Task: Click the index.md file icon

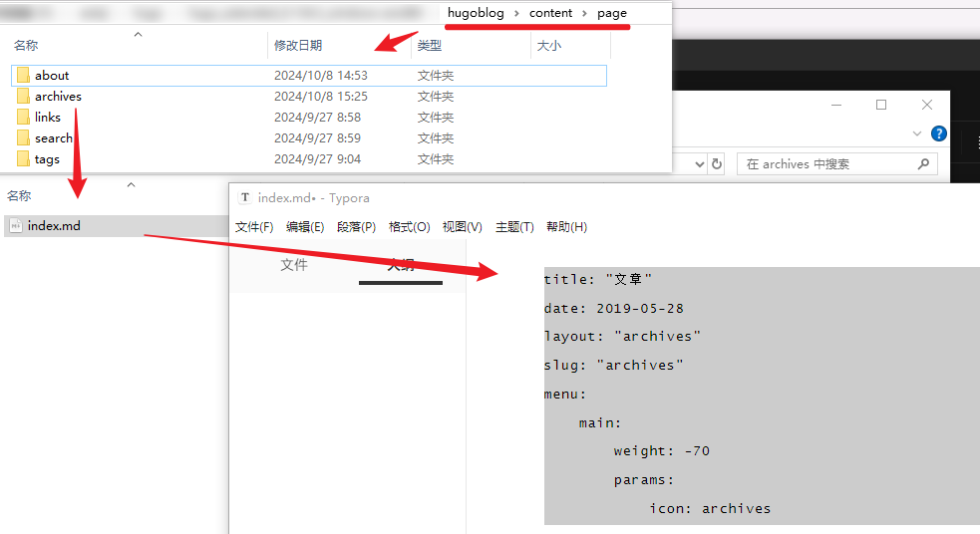Action: [x=16, y=226]
